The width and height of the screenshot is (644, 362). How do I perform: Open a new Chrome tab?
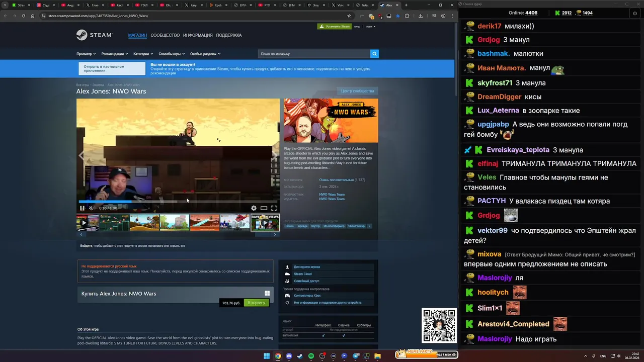[406, 5]
